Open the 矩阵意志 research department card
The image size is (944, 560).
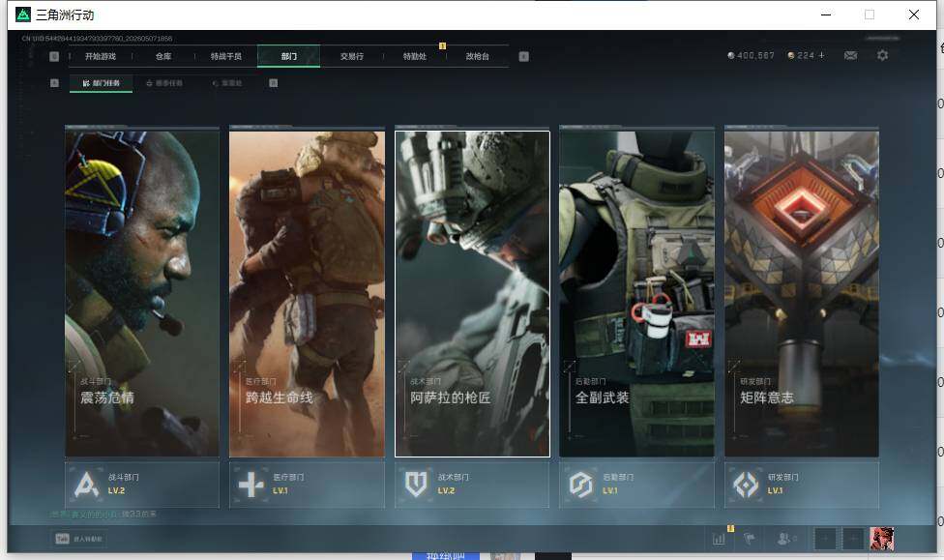(802, 294)
